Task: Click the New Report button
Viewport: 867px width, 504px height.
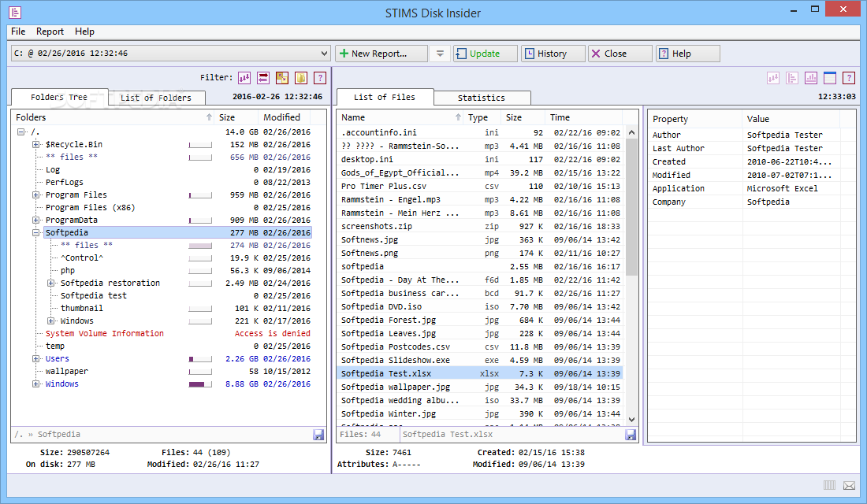Action: pyautogui.click(x=381, y=54)
